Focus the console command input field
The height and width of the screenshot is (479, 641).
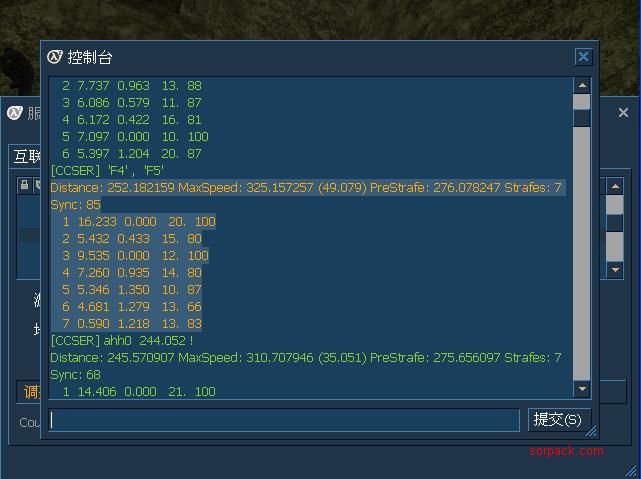[x=285, y=421]
